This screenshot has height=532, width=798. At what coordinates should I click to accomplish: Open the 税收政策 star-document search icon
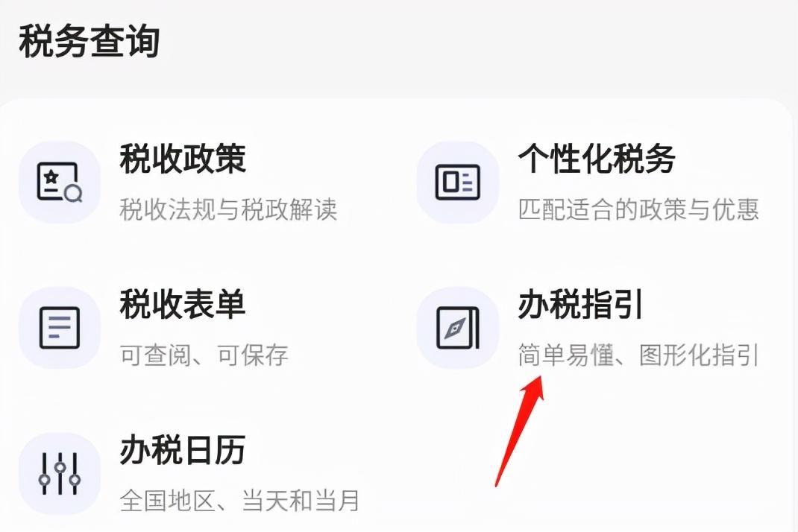pyautogui.click(x=60, y=182)
